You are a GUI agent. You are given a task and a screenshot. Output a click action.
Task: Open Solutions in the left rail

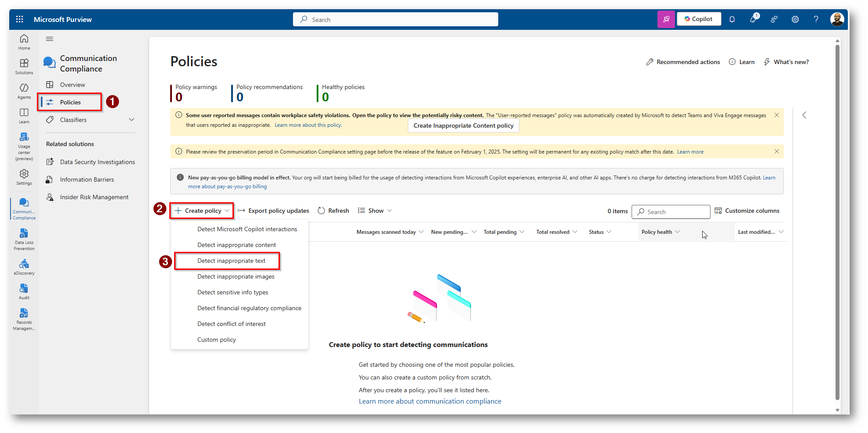(x=24, y=67)
